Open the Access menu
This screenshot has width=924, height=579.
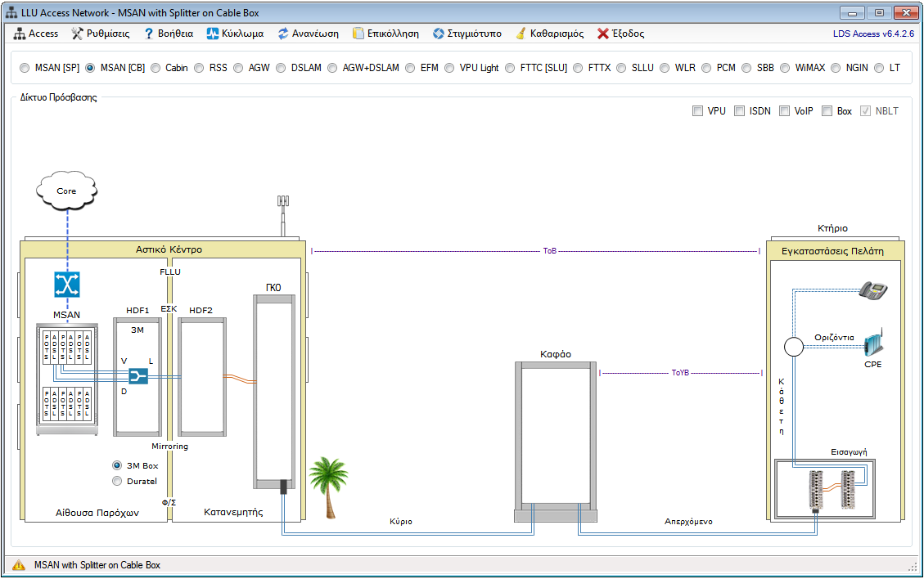tap(36, 34)
